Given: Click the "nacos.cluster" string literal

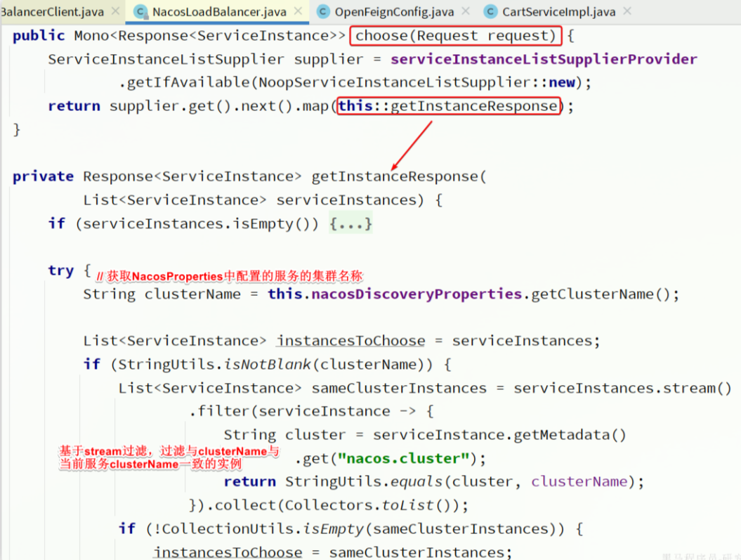Looking at the screenshot, I should point(402,459).
